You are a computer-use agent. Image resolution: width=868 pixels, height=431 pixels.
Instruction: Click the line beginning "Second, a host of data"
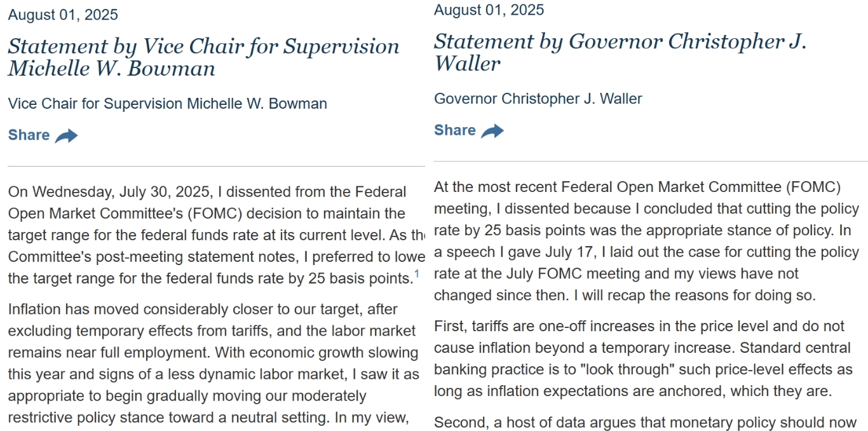coord(646,421)
